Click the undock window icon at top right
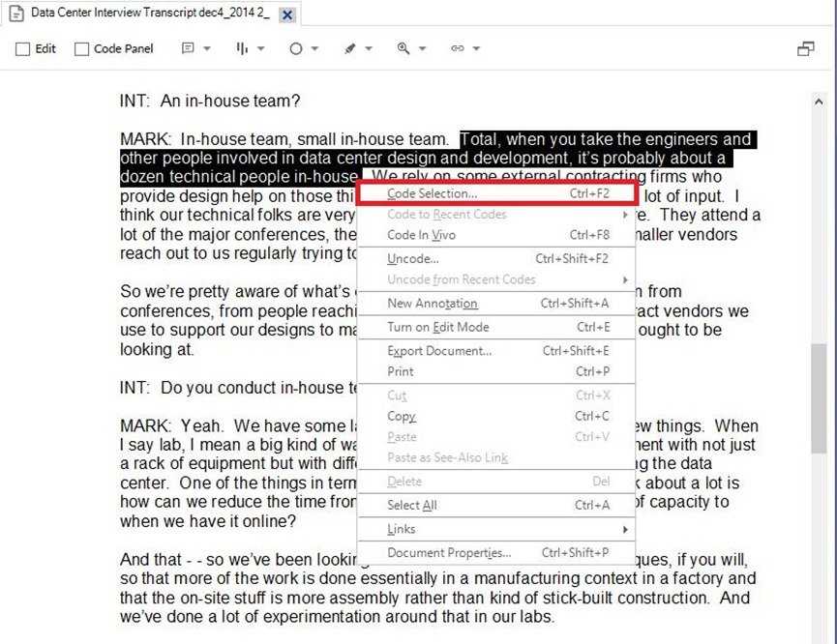Screen dimensions: 837x644 pyautogui.click(x=805, y=49)
